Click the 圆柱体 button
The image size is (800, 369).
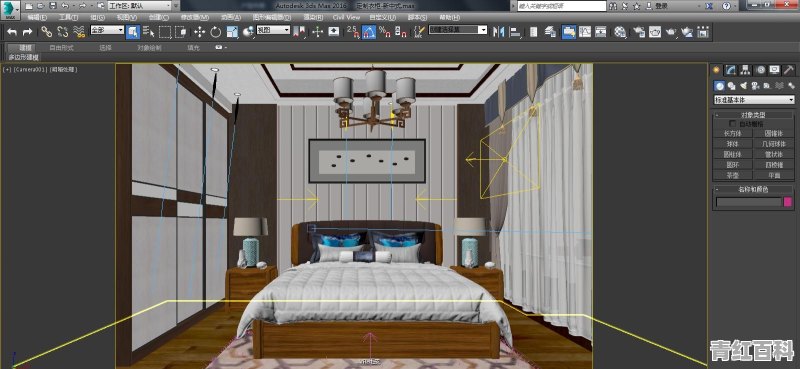click(x=732, y=154)
